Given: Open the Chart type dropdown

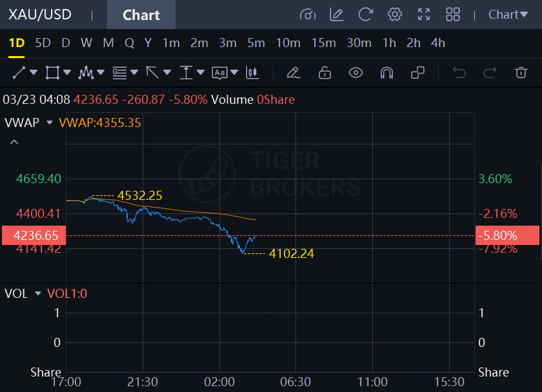Looking at the screenshot, I should click(x=508, y=14).
